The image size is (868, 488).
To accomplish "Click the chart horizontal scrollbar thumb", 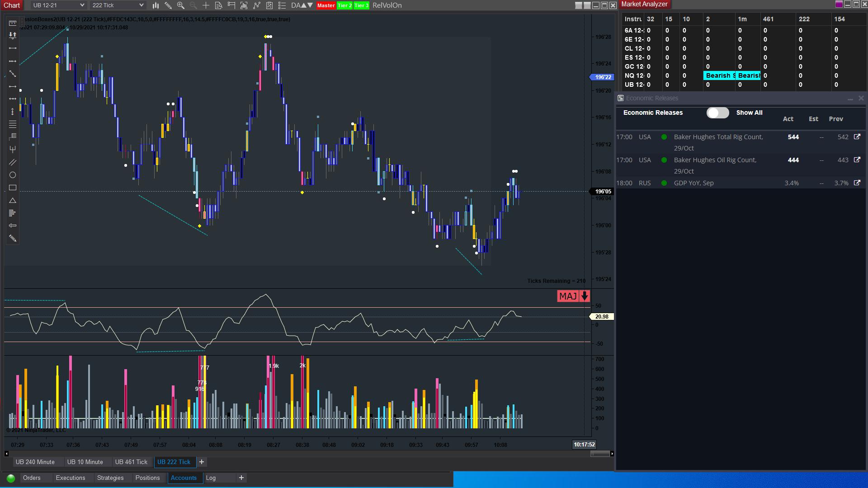I will point(600,454).
